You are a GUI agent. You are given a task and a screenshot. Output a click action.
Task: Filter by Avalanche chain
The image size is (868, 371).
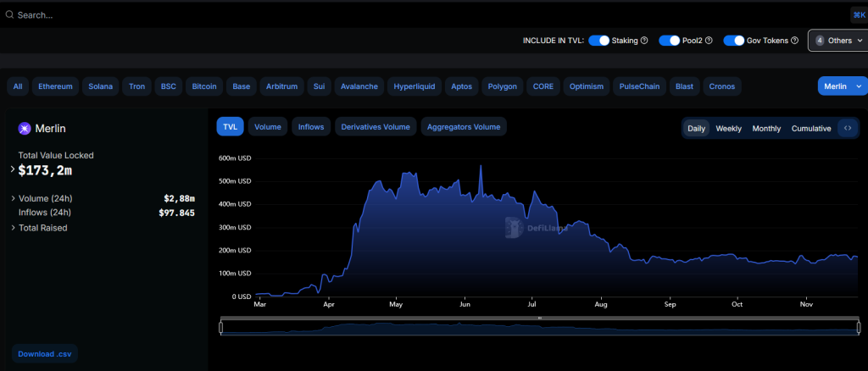pyautogui.click(x=359, y=86)
